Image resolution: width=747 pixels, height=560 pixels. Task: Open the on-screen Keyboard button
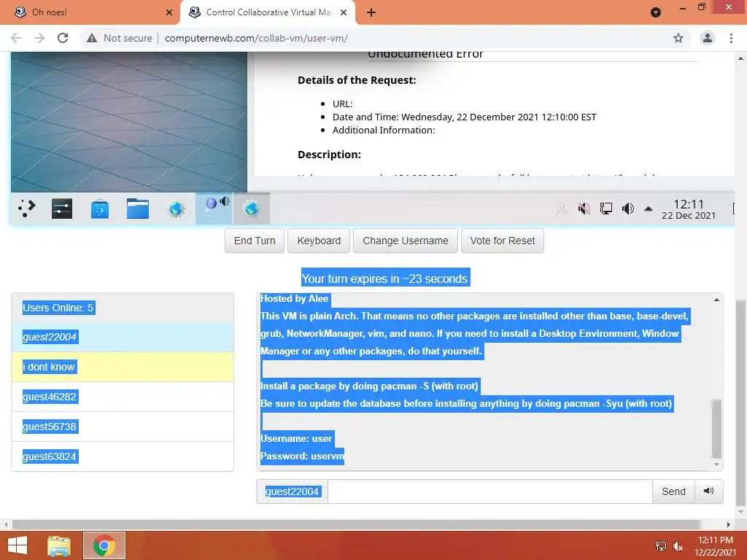(319, 241)
